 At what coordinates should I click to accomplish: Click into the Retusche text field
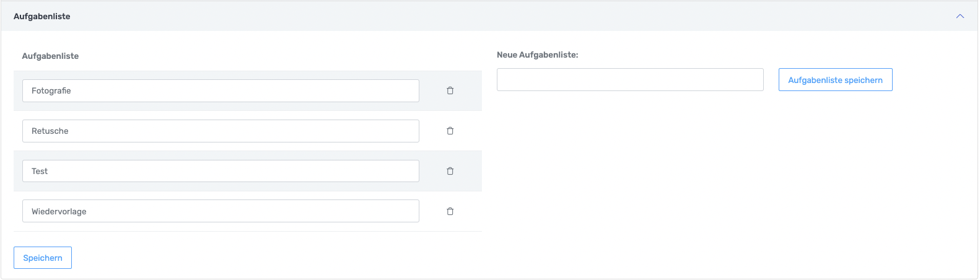coord(221,131)
